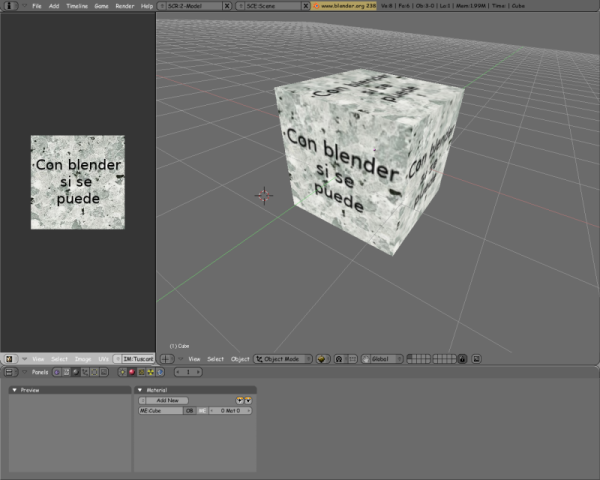Toggle the 3D transform manipulator hand icon
Viewport: 600px width, 480px height.
pos(366,359)
